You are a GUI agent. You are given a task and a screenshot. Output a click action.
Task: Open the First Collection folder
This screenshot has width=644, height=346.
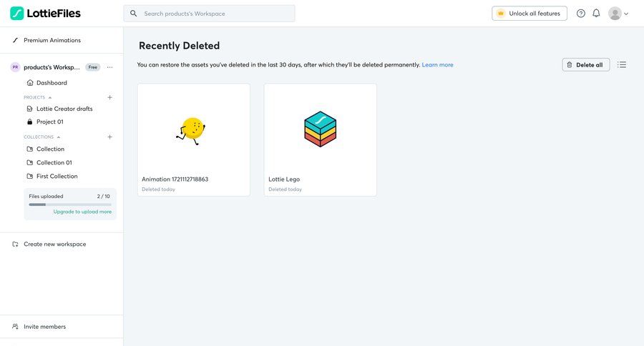click(57, 176)
